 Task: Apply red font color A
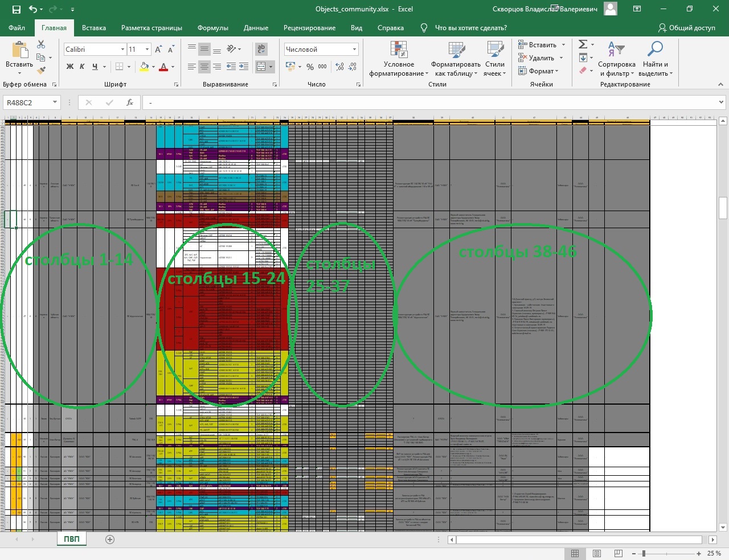(x=163, y=67)
